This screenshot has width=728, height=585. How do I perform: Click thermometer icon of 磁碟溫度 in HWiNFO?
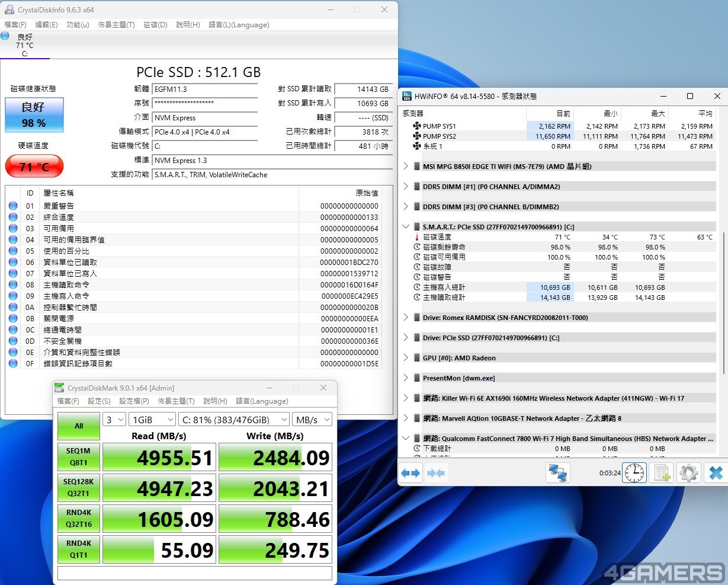click(417, 237)
